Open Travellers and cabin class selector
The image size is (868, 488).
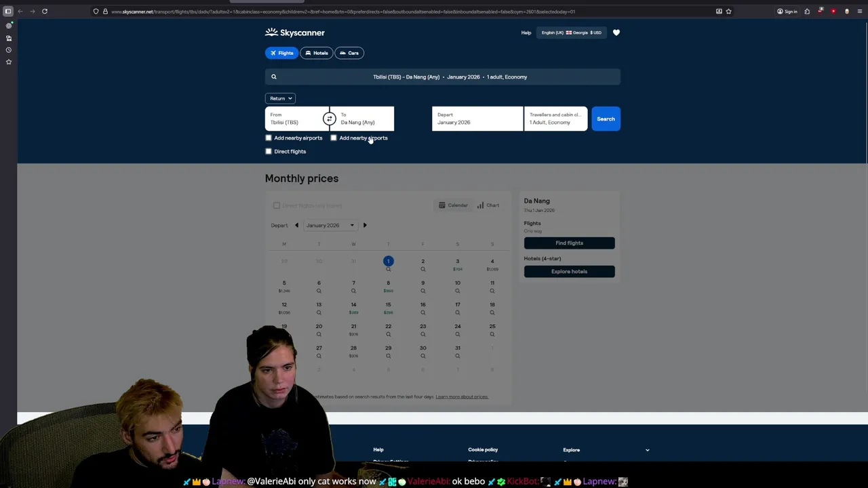coord(556,119)
